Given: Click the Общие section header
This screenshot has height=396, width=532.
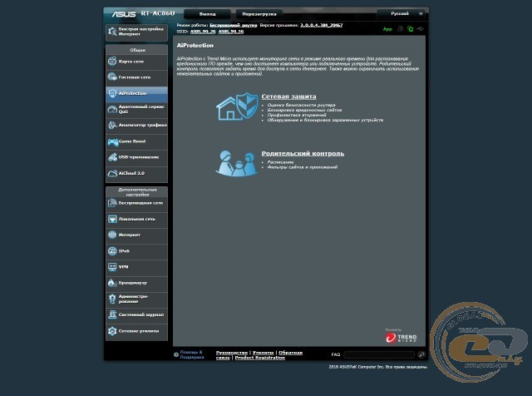Looking at the screenshot, I should [137, 50].
